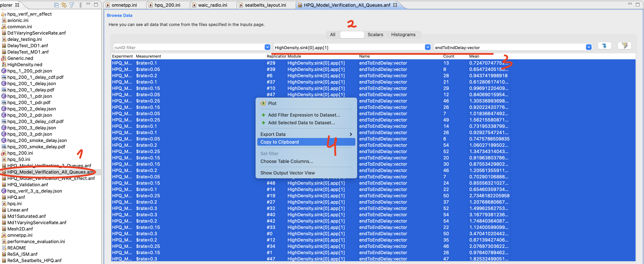
Task: Open the endToEndDelay:vector name dropdown
Action: (588, 47)
